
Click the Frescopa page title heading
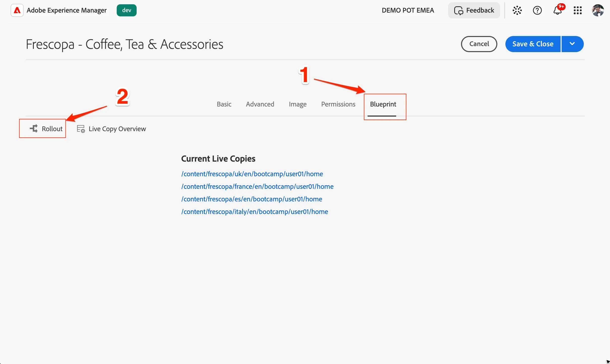[x=125, y=44]
